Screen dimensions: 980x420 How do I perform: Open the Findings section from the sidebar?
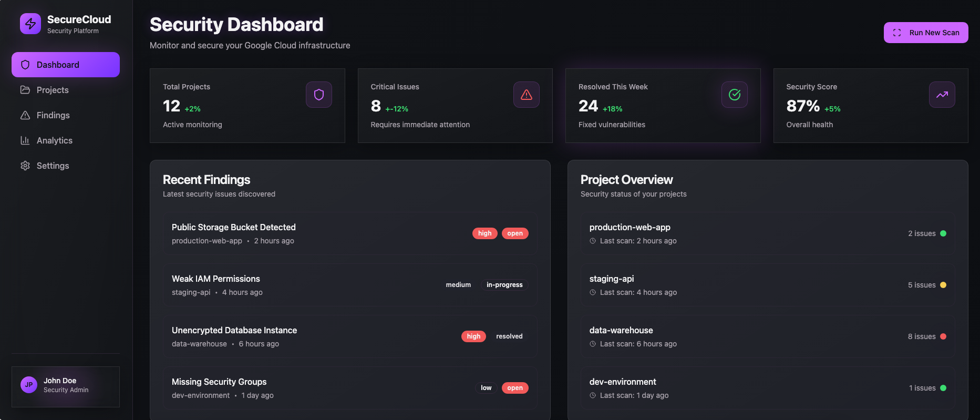click(53, 115)
